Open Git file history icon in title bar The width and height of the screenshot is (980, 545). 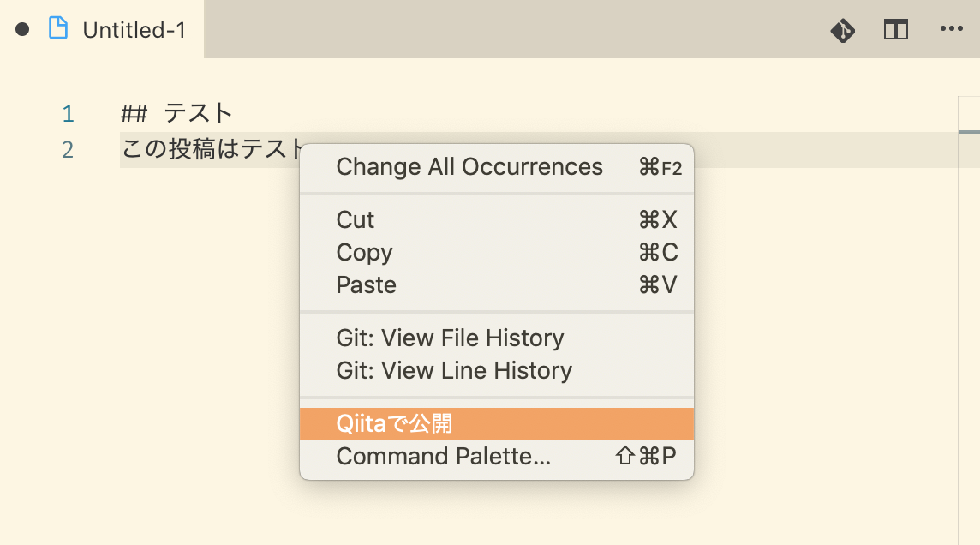[843, 30]
